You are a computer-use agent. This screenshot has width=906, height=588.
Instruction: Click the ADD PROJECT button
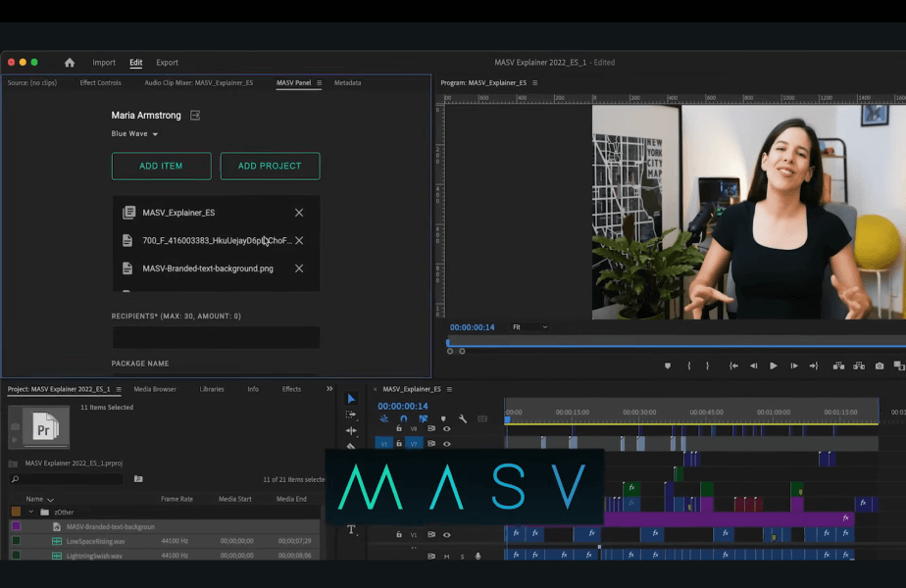tap(270, 166)
